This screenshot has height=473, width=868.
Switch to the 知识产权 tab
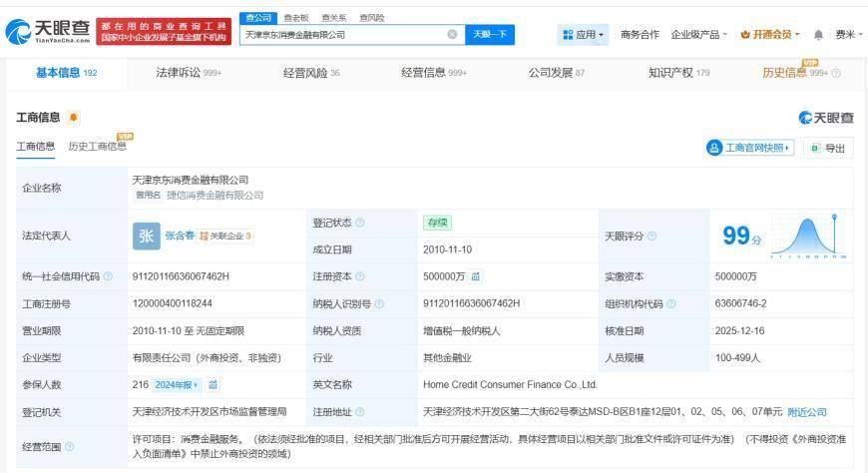[x=678, y=73]
